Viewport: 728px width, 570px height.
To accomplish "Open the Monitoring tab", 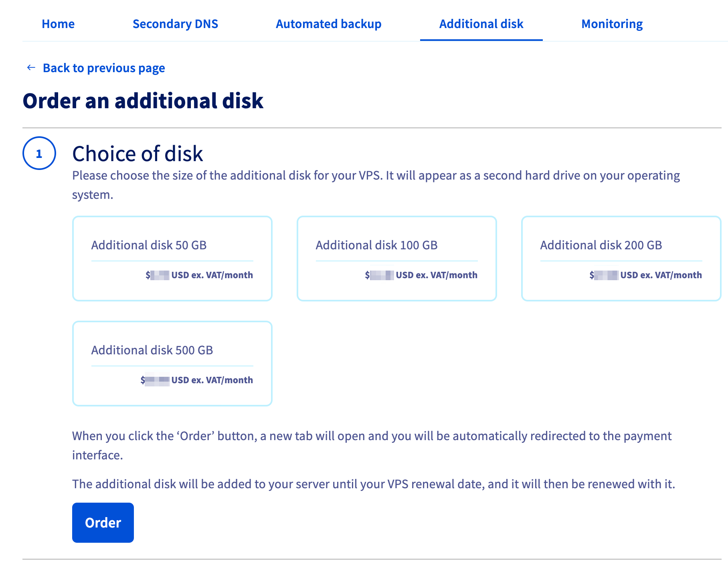I will point(612,24).
